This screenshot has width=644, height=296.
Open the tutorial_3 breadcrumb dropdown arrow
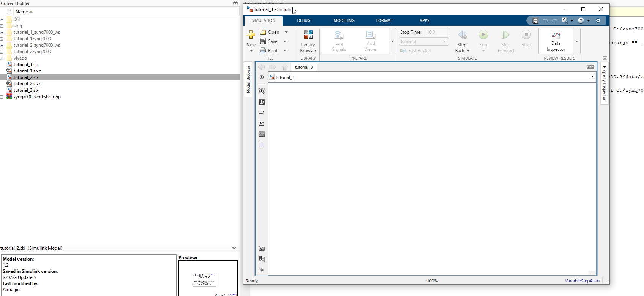[x=592, y=77]
